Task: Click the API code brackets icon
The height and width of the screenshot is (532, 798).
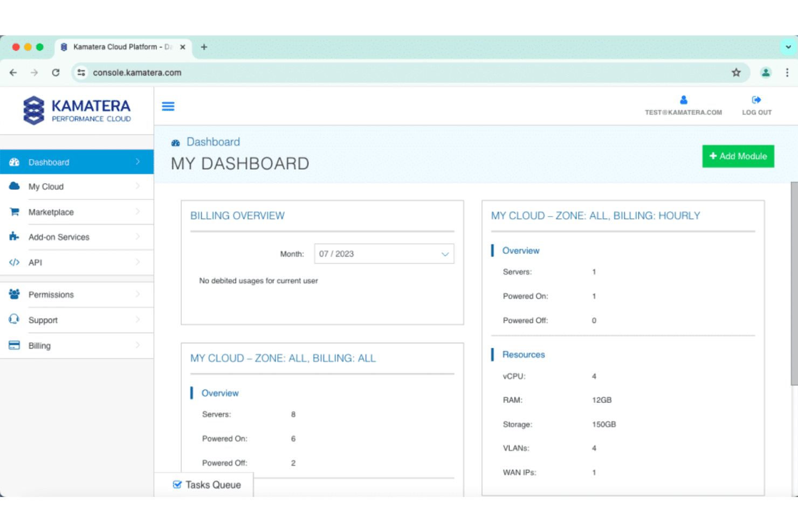Action: (15, 262)
